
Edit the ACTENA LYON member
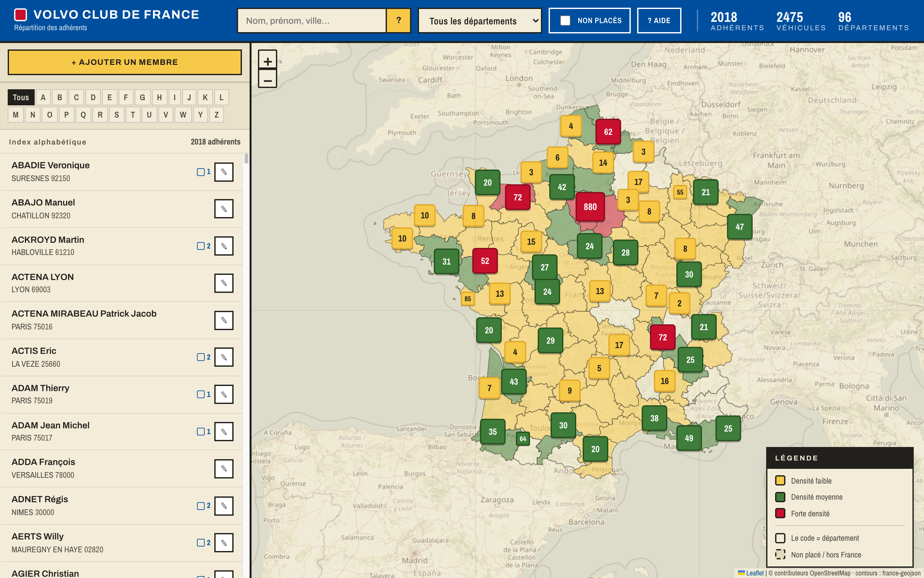pyautogui.click(x=224, y=283)
